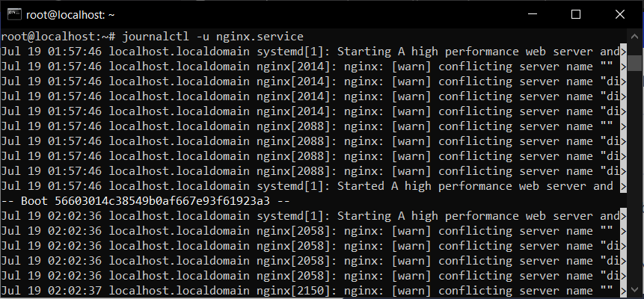Click the scrollbar up arrow in the terminal
This screenshot has height=299, width=644.
(634, 36)
